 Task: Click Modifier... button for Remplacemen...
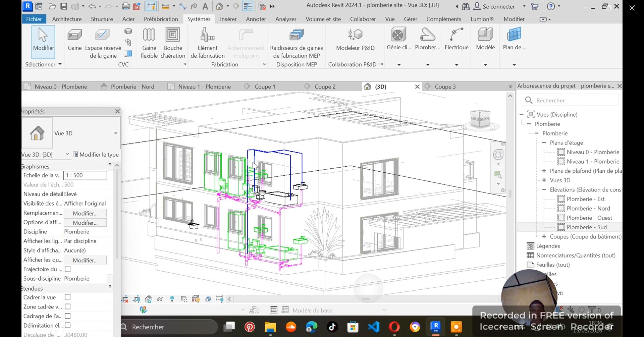click(x=85, y=213)
